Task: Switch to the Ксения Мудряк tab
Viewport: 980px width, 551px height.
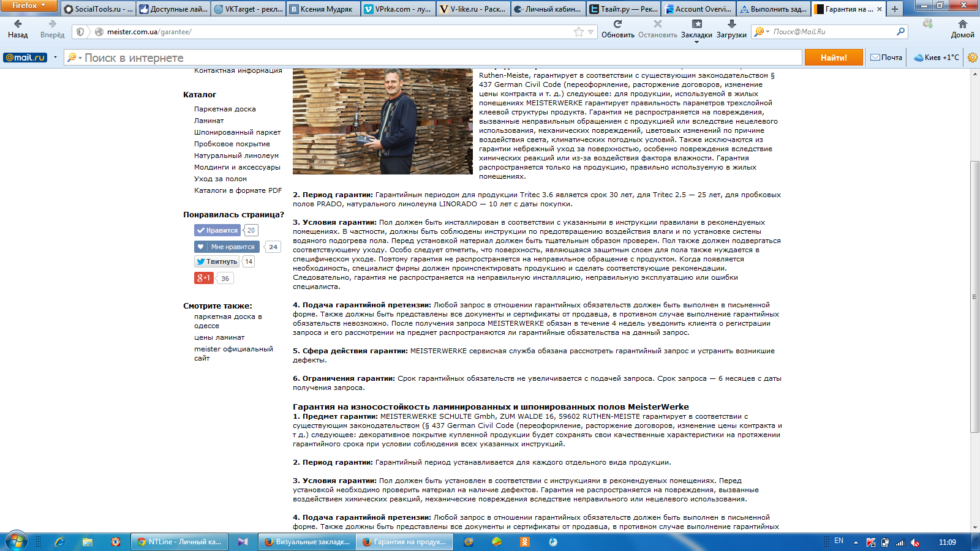Action: 324,9
